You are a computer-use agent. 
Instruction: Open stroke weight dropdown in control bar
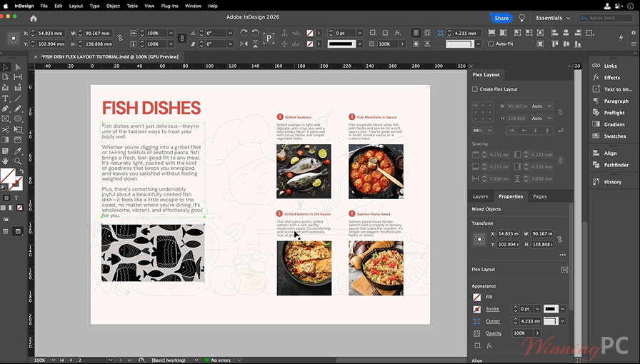pos(359,33)
